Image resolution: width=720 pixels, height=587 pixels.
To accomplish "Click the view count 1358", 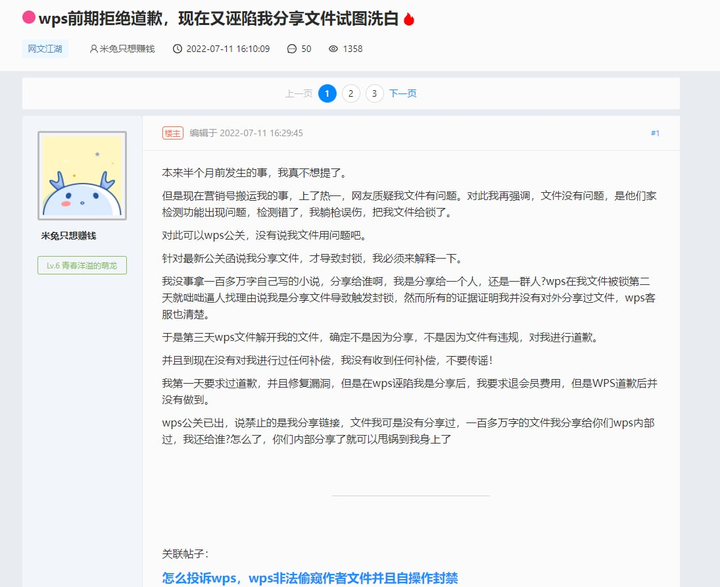I will click(353, 49).
